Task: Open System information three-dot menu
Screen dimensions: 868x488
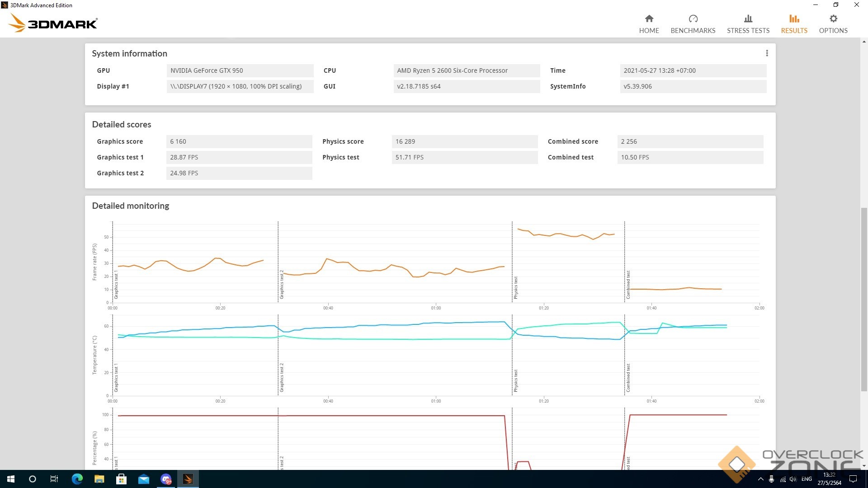Action: [767, 53]
